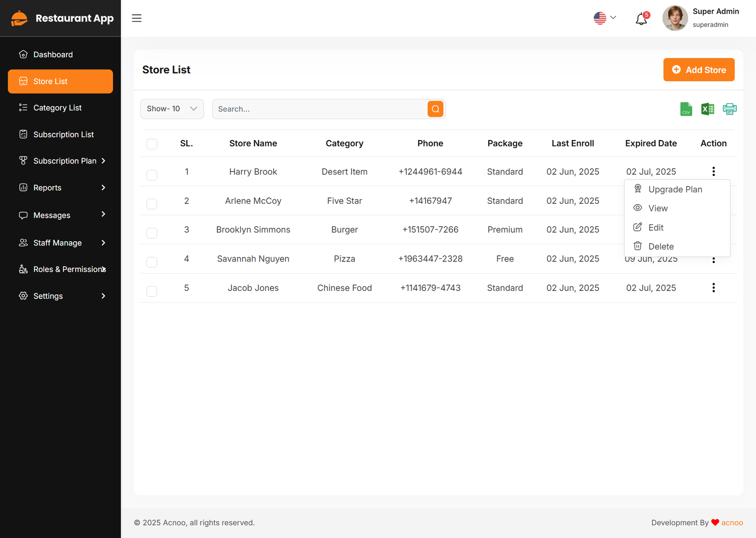Click the Add Store button

(698, 70)
